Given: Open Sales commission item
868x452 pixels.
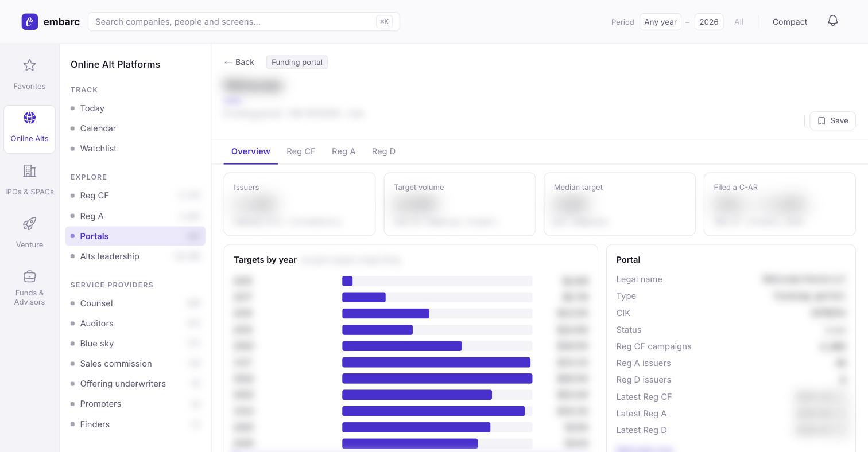Looking at the screenshot, I should point(135,364).
